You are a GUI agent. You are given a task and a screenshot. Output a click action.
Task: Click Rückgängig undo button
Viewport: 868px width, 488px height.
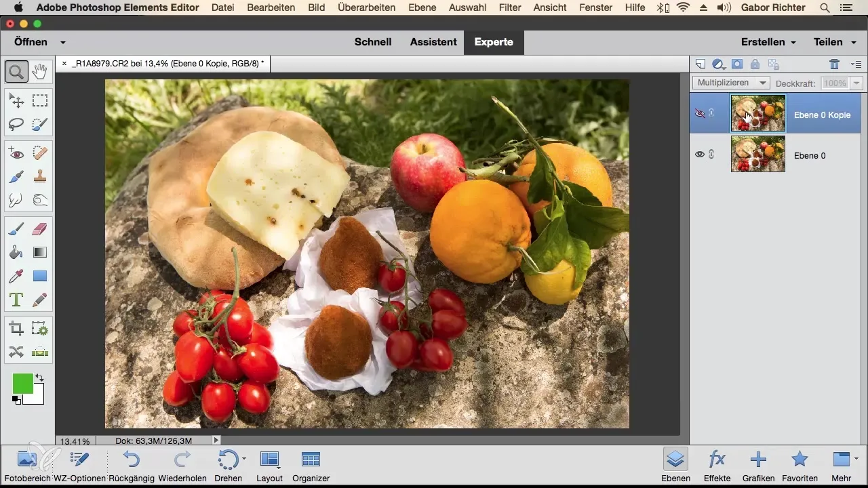132,465
